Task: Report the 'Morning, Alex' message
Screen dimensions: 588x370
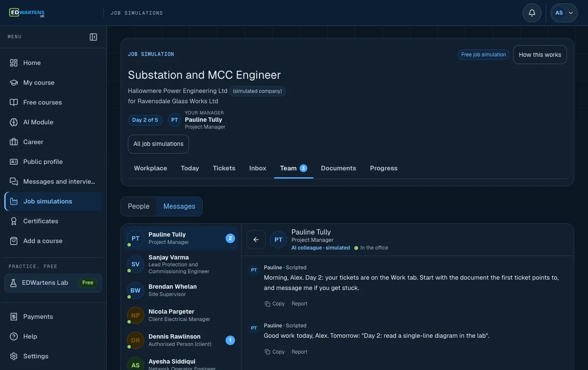Action: pyautogui.click(x=300, y=304)
